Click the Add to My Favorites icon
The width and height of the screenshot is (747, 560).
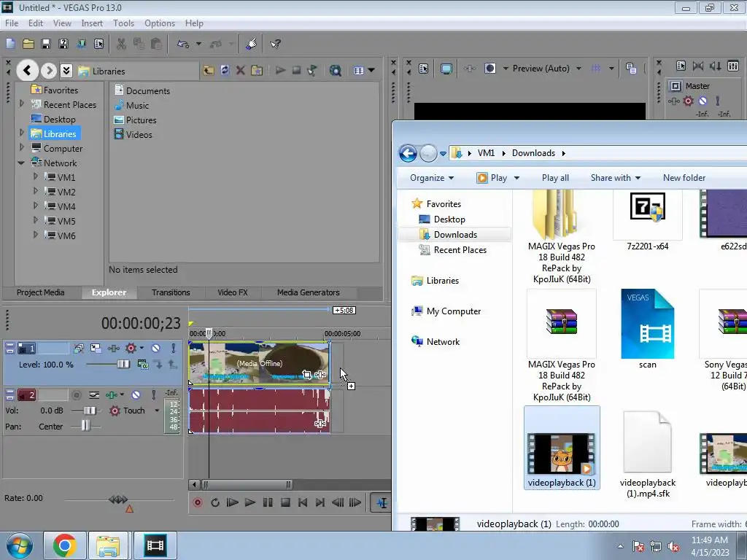(257, 71)
